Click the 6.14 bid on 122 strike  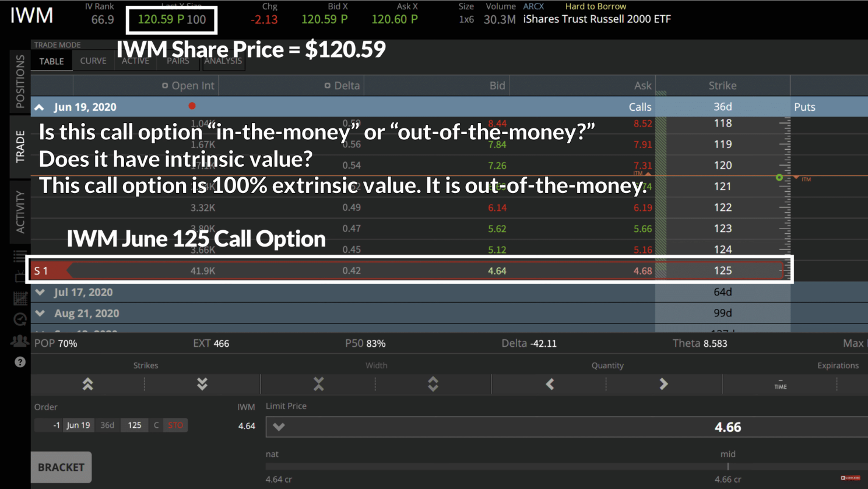[x=497, y=207]
